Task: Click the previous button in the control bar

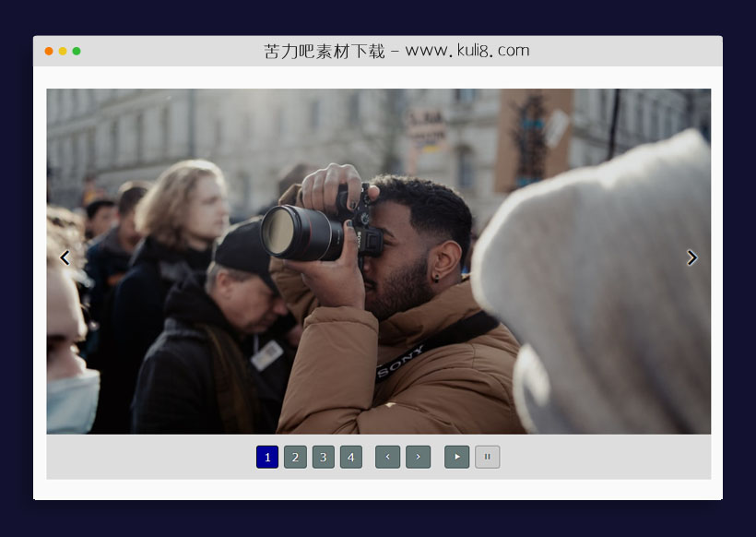Action: pyautogui.click(x=387, y=457)
